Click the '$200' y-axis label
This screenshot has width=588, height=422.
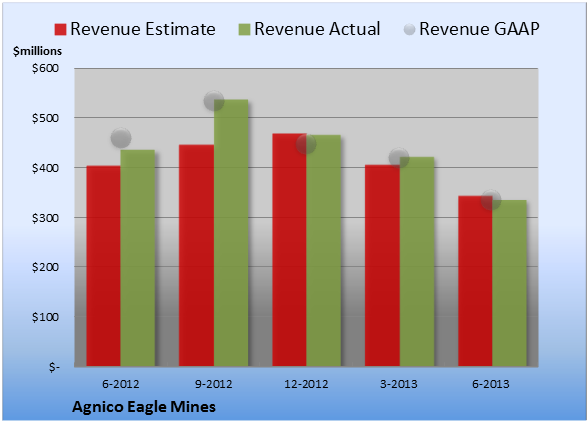45,267
